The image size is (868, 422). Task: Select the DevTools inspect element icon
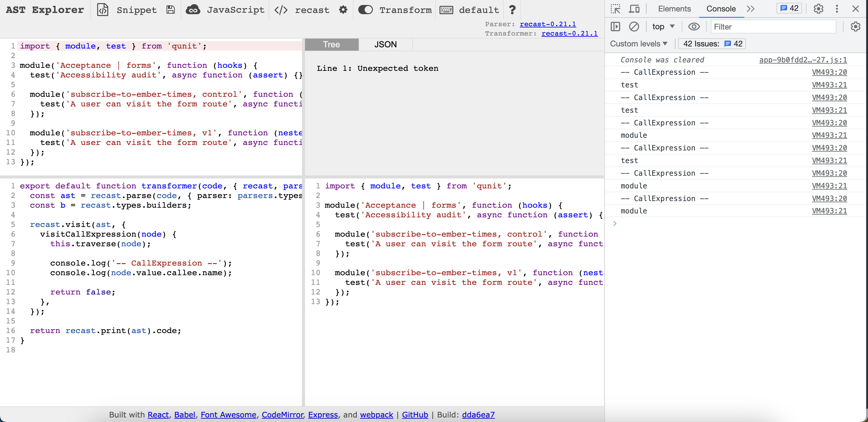click(615, 9)
